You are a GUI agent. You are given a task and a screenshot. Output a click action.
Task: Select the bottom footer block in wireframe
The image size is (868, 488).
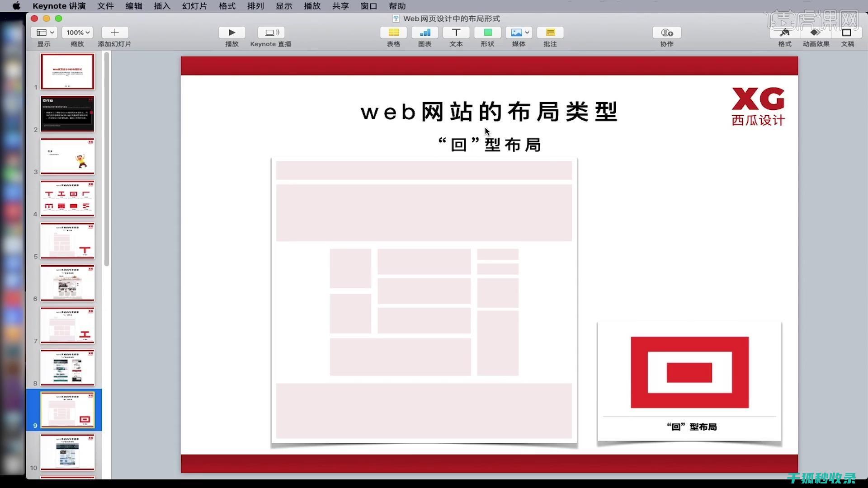click(424, 411)
